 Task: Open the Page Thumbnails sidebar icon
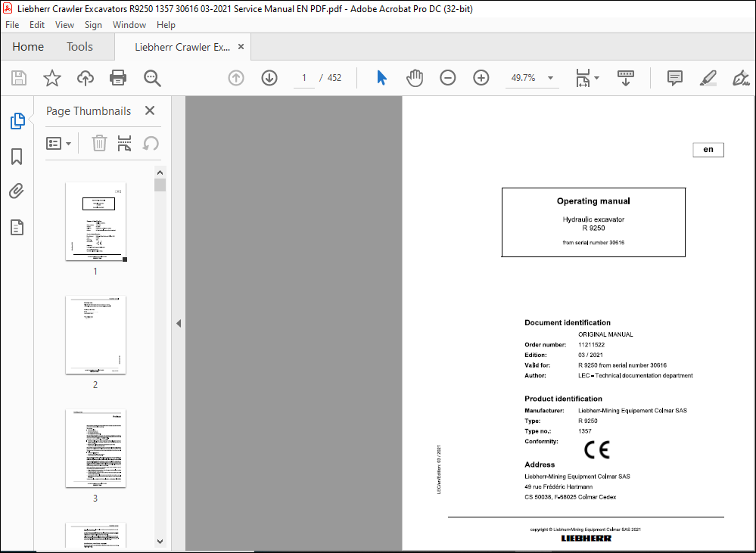pos(17,121)
